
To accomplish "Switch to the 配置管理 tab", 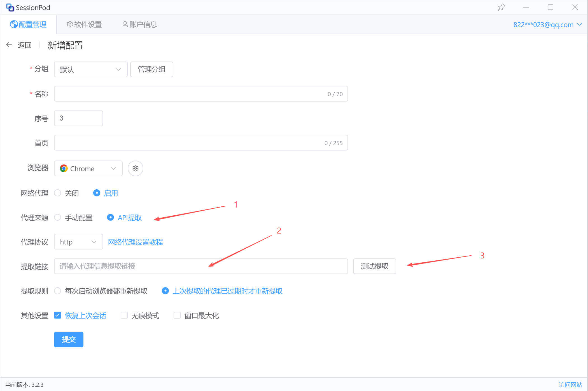I will tap(28, 25).
